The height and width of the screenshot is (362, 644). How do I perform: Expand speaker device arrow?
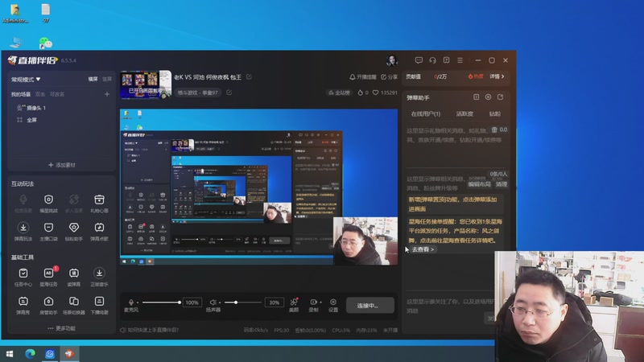click(220, 302)
